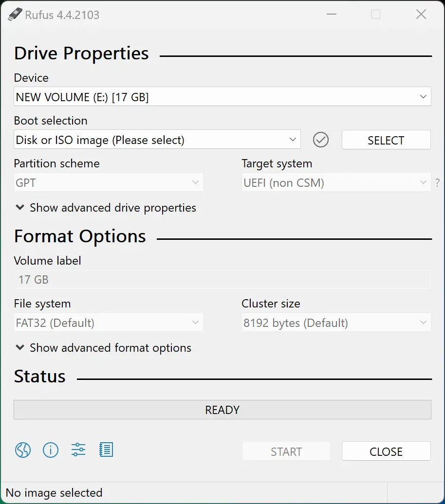Click inside the Volume label field
Viewport: 445px width, 504px height.
pyautogui.click(x=222, y=279)
